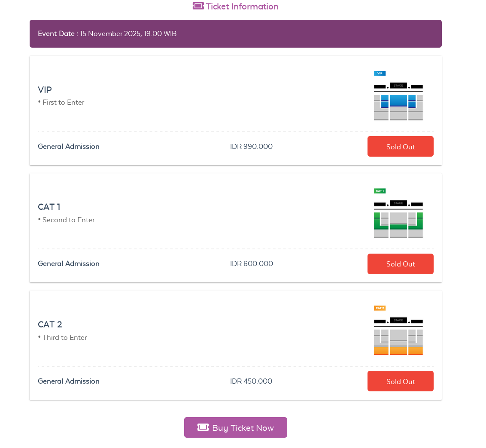Click the IDR 450.000 price text

click(251, 381)
